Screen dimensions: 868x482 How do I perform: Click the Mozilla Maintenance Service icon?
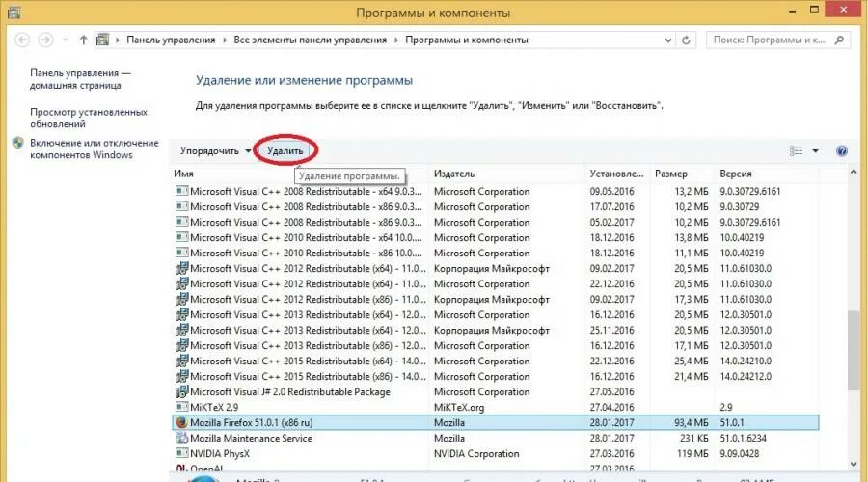pyautogui.click(x=181, y=438)
